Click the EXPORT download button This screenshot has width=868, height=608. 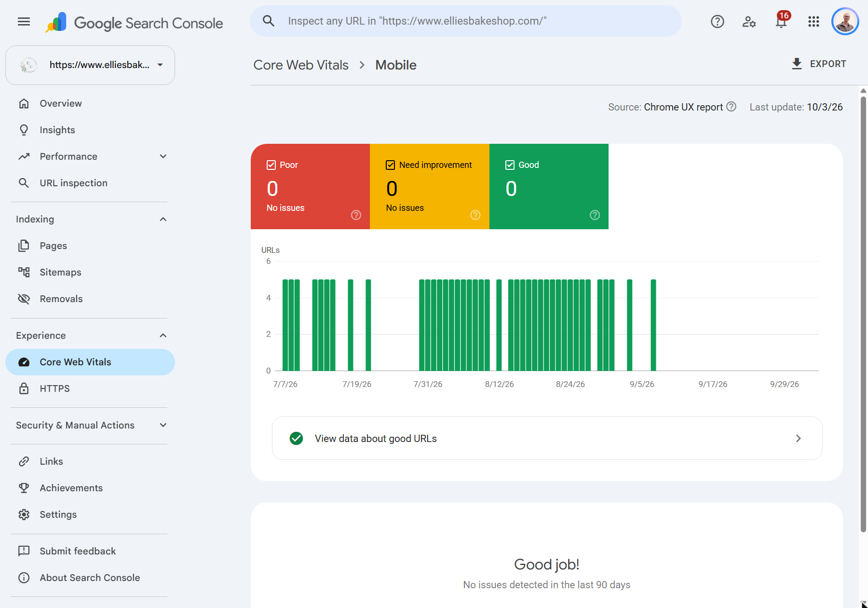pos(819,64)
